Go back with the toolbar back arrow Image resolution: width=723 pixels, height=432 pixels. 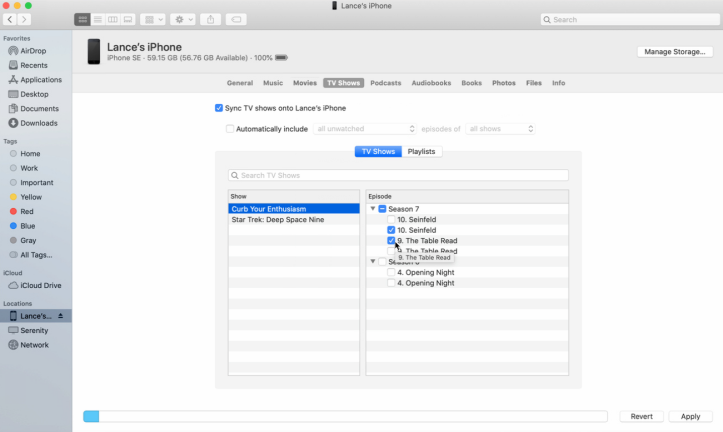(10, 19)
